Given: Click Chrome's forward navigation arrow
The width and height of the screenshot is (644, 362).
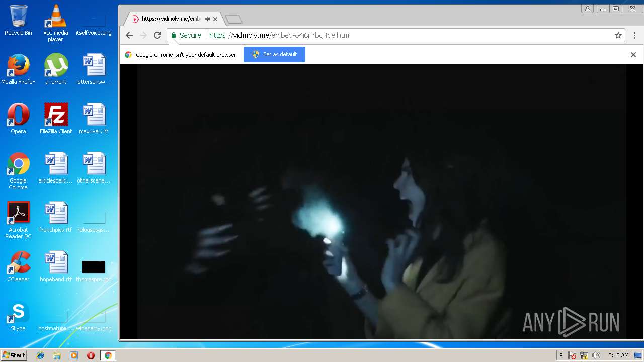Looking at the screenshot, I should tap(143, 35).
